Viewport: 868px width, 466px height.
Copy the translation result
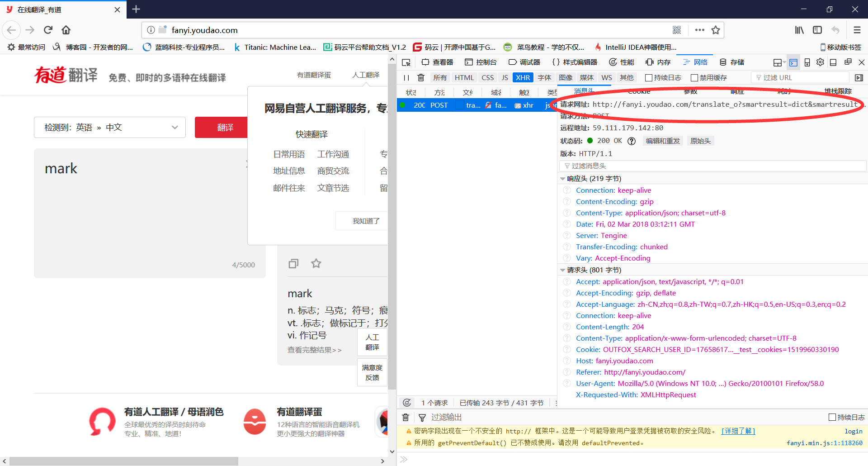coord(293,263)
